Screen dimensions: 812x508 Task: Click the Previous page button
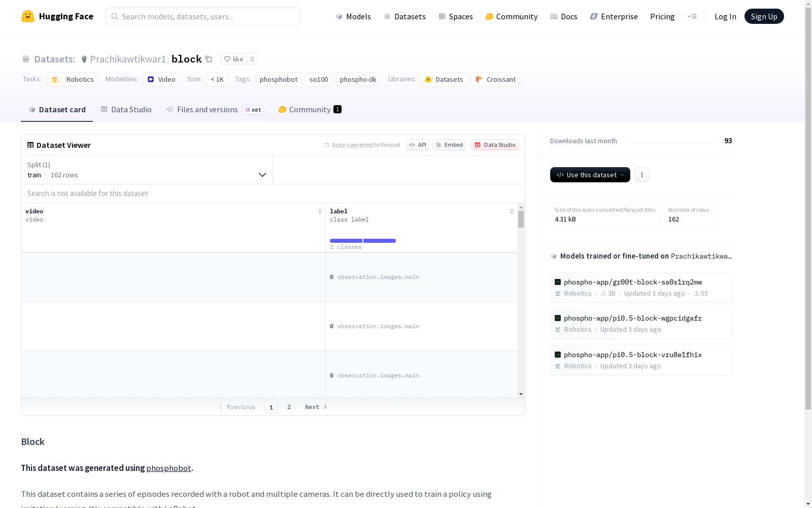point(237,407)
